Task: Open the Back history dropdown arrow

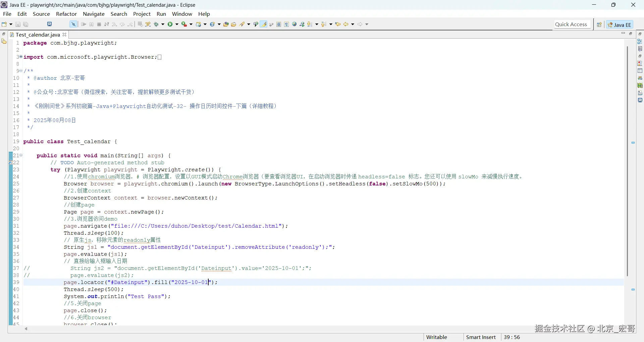Action: (353, 24)
